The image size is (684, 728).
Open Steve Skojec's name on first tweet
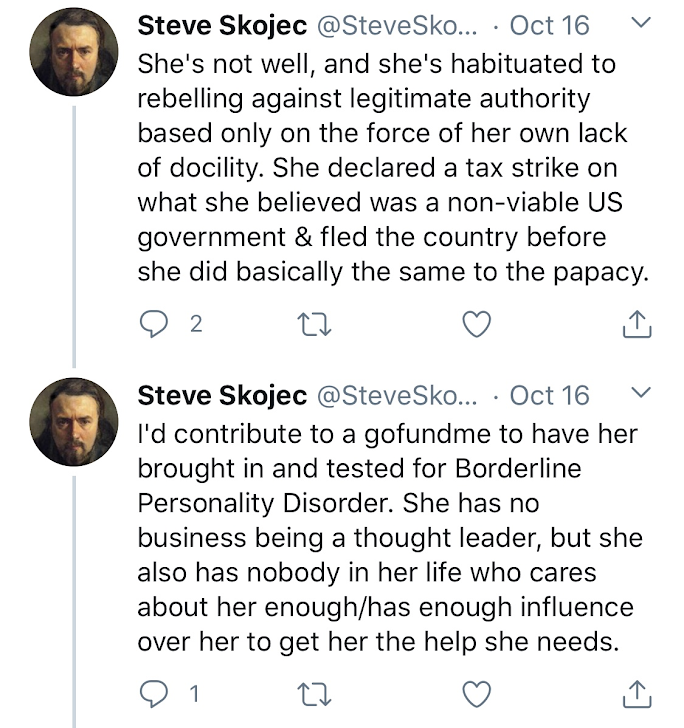(222, 25)
